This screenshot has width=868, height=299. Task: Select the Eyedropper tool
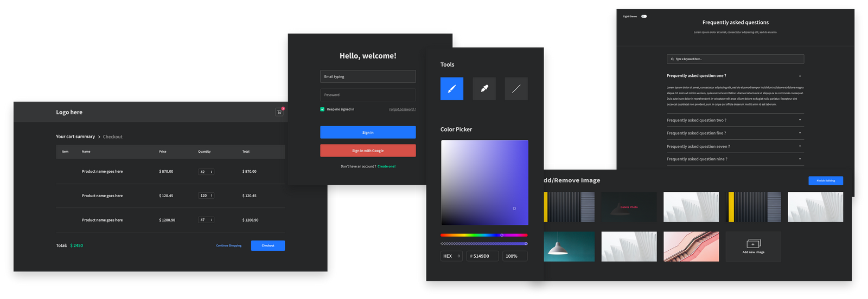484,89
